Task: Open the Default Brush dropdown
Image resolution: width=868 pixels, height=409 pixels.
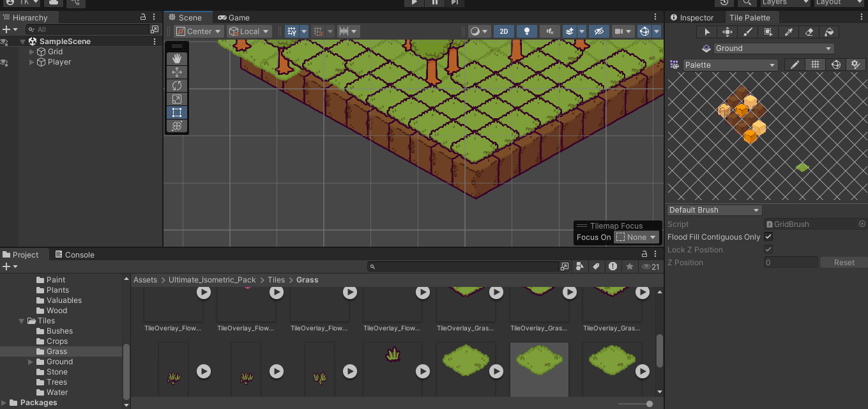Action: (714, 210)
